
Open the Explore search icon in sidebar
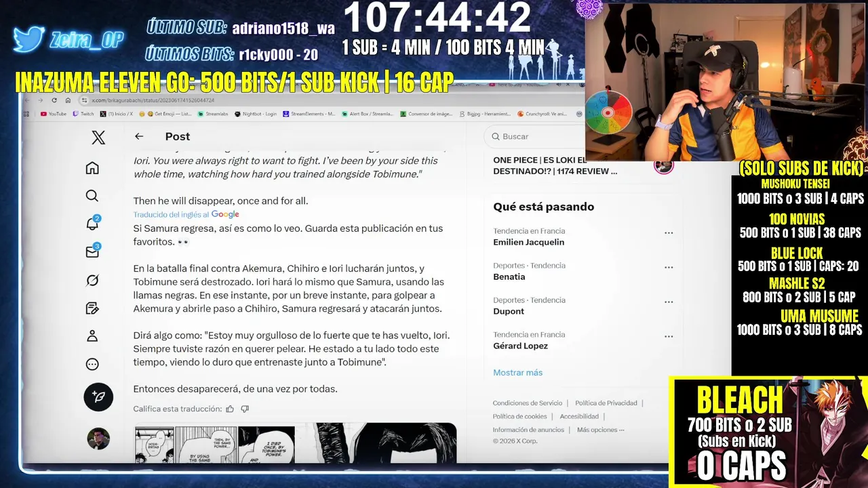92,196
